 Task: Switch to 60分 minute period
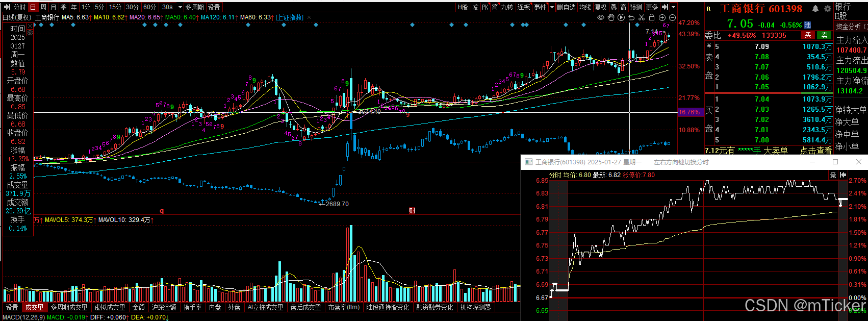point(149,7)
